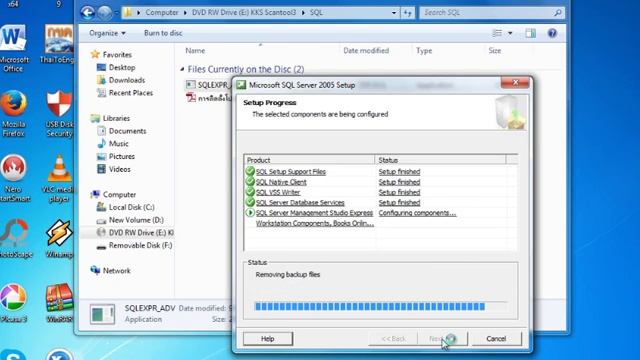Sort by Size column header
This screenshot has width=640, height=360.
pos(494,51)
